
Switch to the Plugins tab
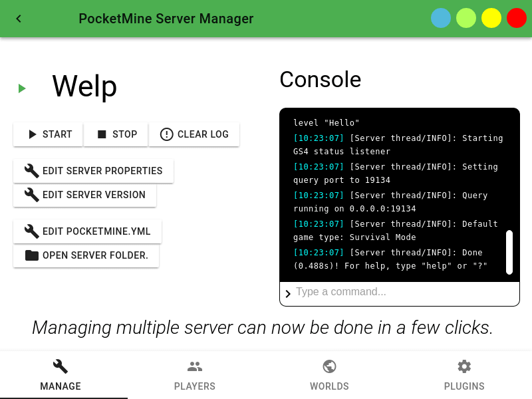pyautogui.click(x=464, y=375)
